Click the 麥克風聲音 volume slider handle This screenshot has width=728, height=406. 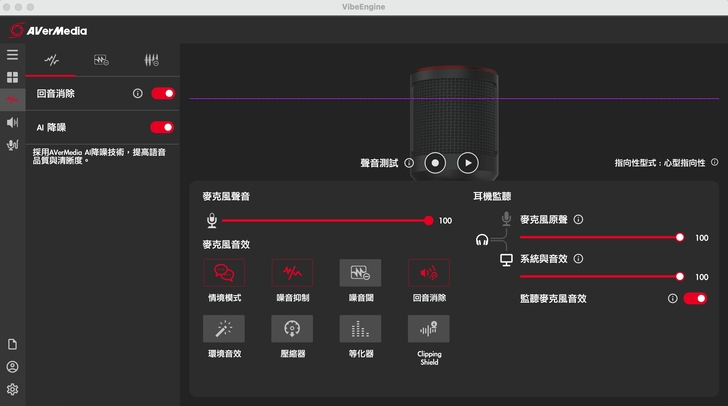(429, 220)
